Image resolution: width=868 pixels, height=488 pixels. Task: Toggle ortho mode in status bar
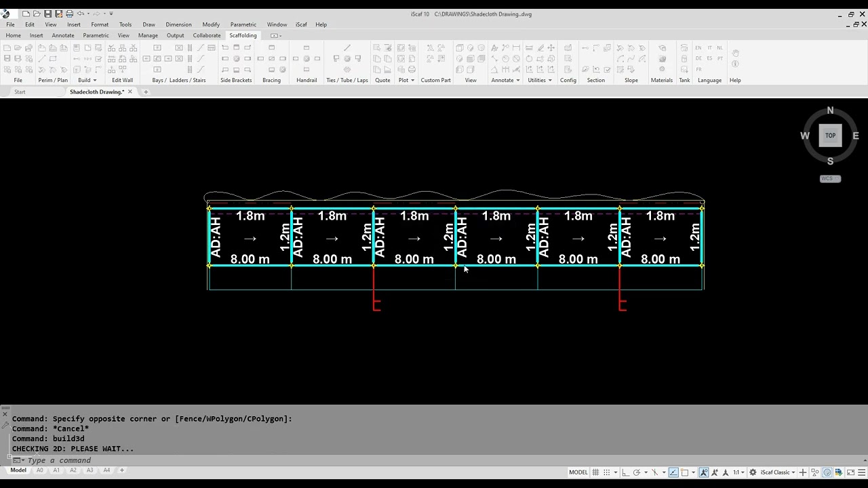[x=625, y=472]
